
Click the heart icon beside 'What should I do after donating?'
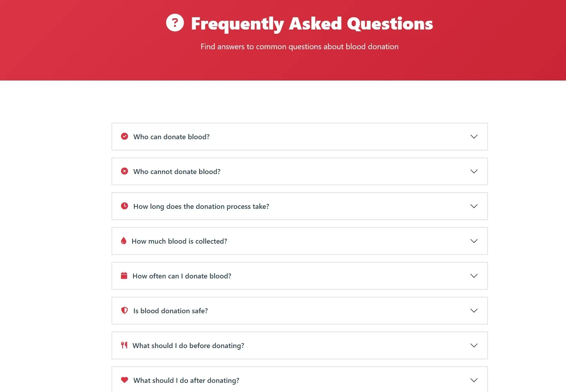click(125, 380)
